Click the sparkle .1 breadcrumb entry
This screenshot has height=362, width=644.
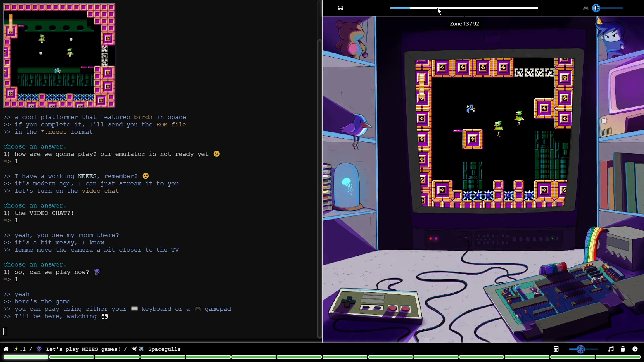click(19, 349)
